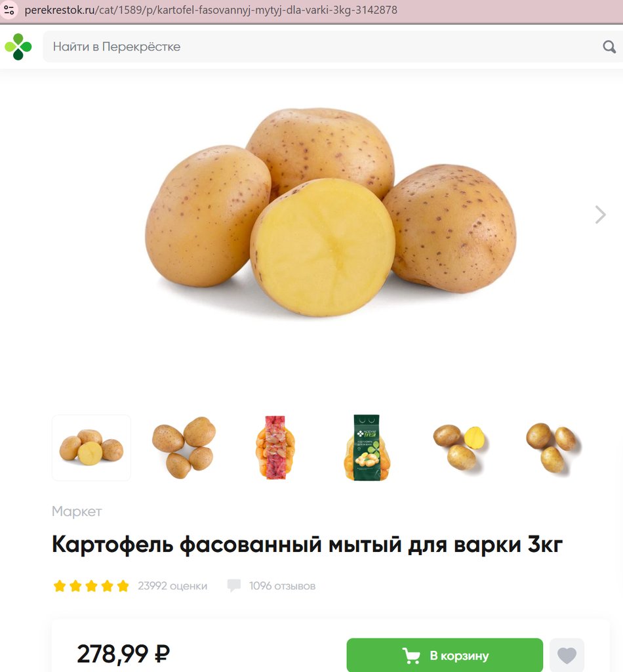The height and width of the screenshot is (672, 623).
Task: Click the shopping cart icon in green button
Action: pos(411,656)
